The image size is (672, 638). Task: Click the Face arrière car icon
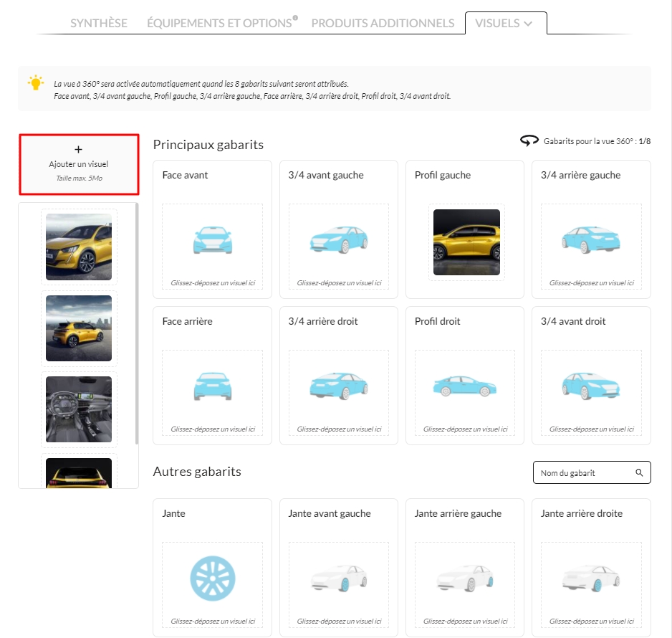[213, 386]
